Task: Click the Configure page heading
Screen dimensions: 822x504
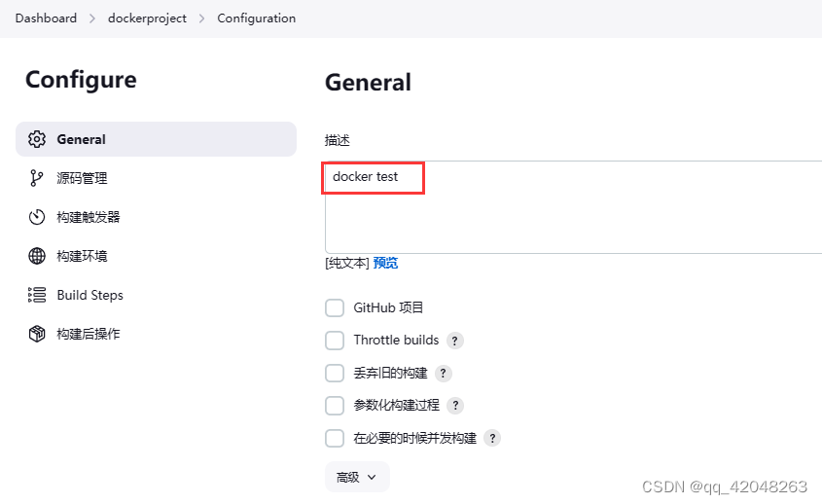Action: click(81, 80)
